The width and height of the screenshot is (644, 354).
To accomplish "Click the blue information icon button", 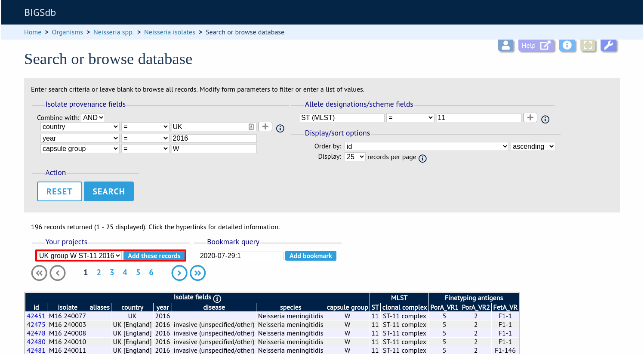I will 567,45.
